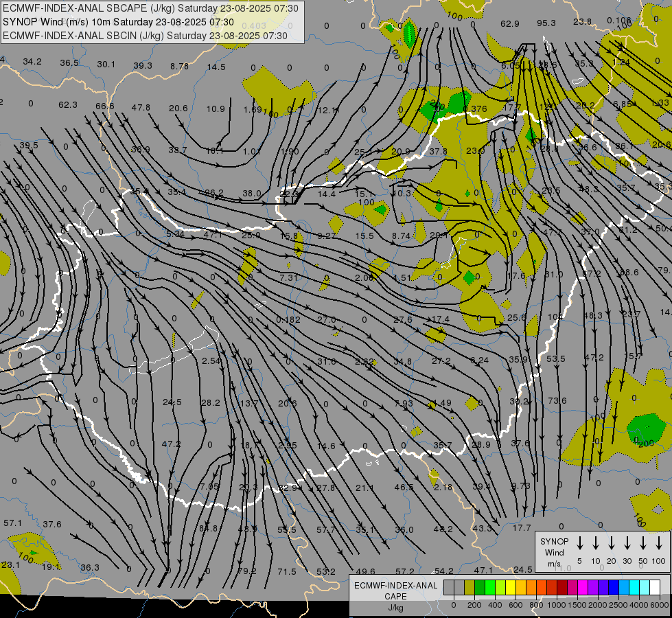
Task: Click the 'ECMWF-INDEX-ANAL CAPE J/kg' legend label
Action: [395, 596]
